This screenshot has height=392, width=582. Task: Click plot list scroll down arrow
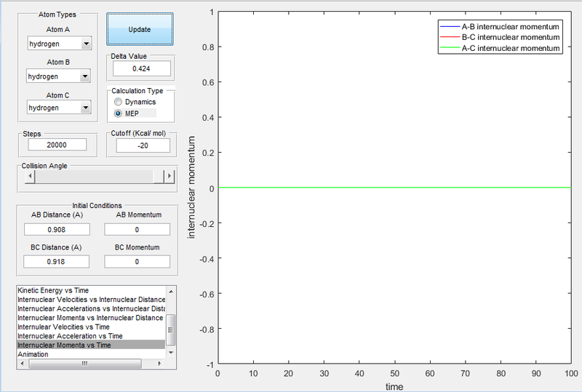[x=171, y=353]
